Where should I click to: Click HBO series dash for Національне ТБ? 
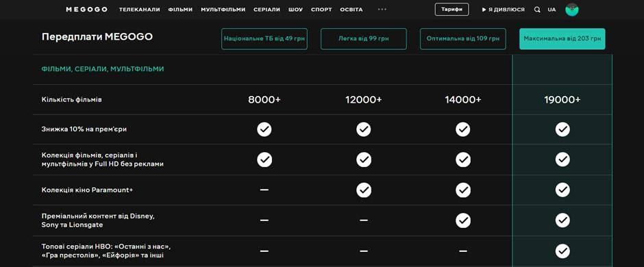(264, 251)
